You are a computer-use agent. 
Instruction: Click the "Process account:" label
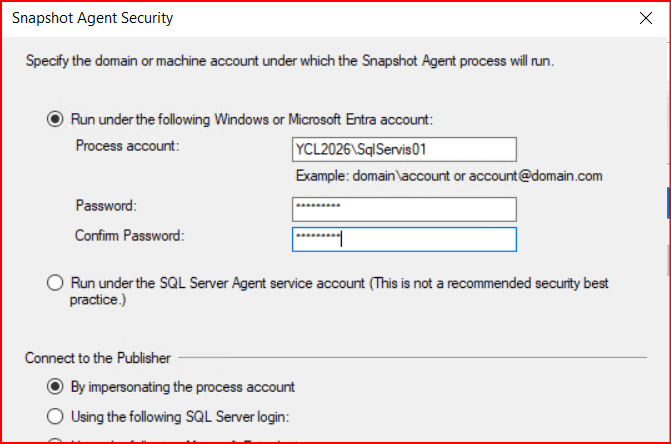[126, 146]
